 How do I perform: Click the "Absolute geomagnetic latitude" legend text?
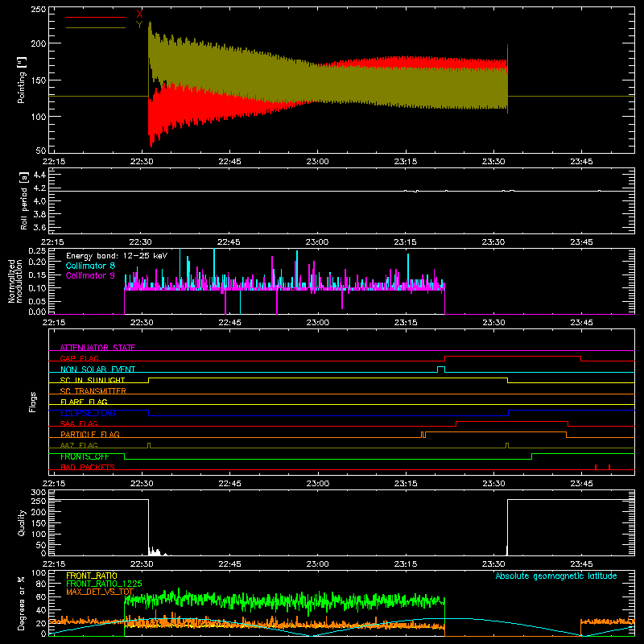[x=556, y=576]
